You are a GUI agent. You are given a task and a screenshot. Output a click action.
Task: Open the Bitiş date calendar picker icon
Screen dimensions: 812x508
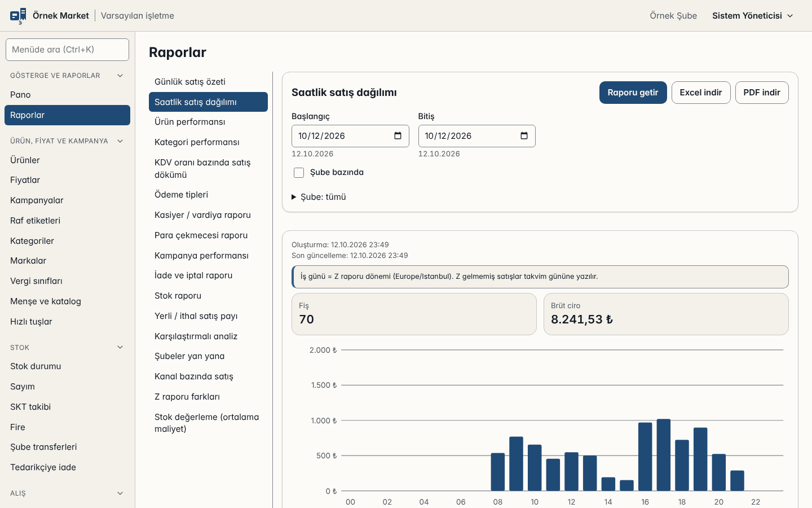point(524,136)
